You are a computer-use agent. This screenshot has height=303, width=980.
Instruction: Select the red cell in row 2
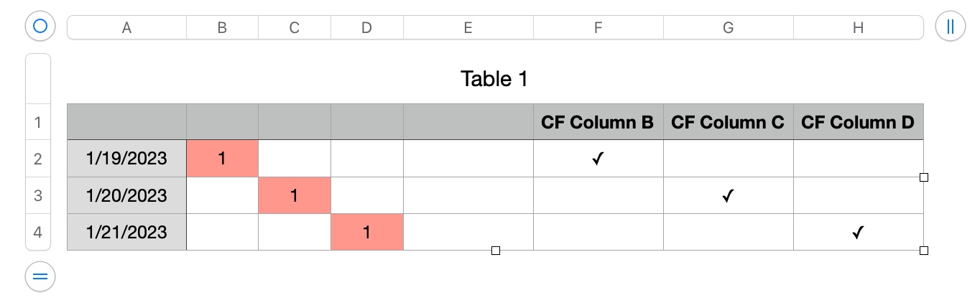point(222,159)
